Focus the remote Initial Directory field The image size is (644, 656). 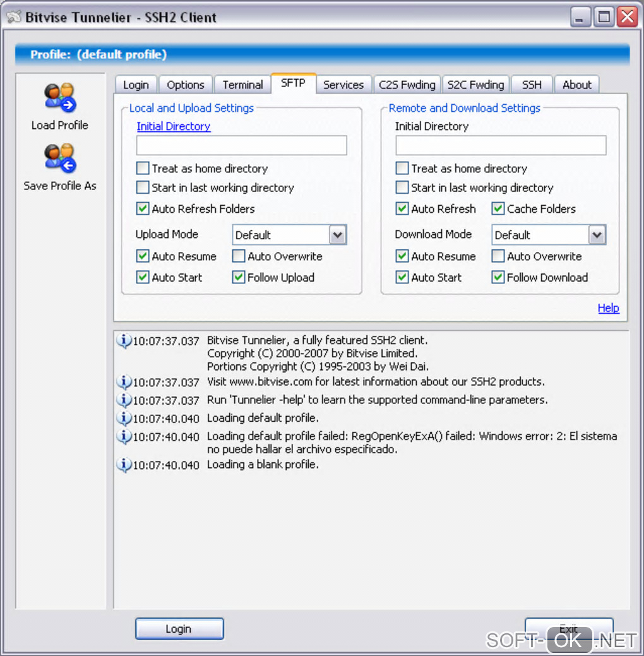click(501, 145)
